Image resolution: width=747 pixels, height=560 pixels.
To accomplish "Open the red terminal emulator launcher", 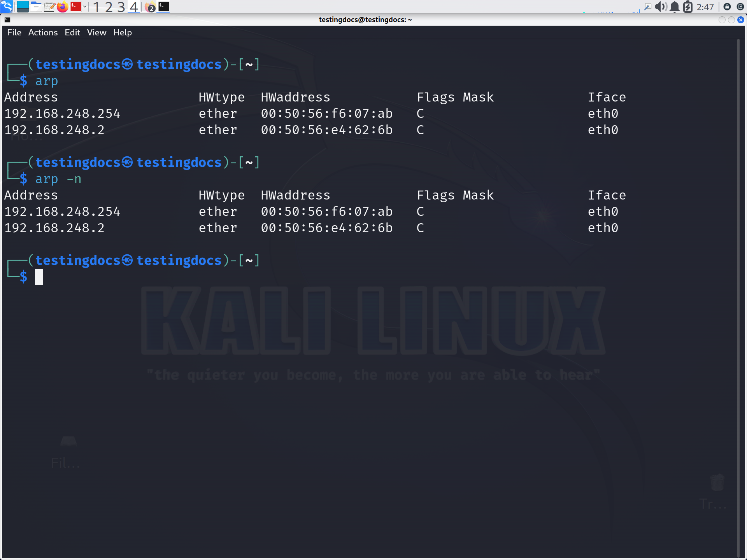I will (76, 7).
